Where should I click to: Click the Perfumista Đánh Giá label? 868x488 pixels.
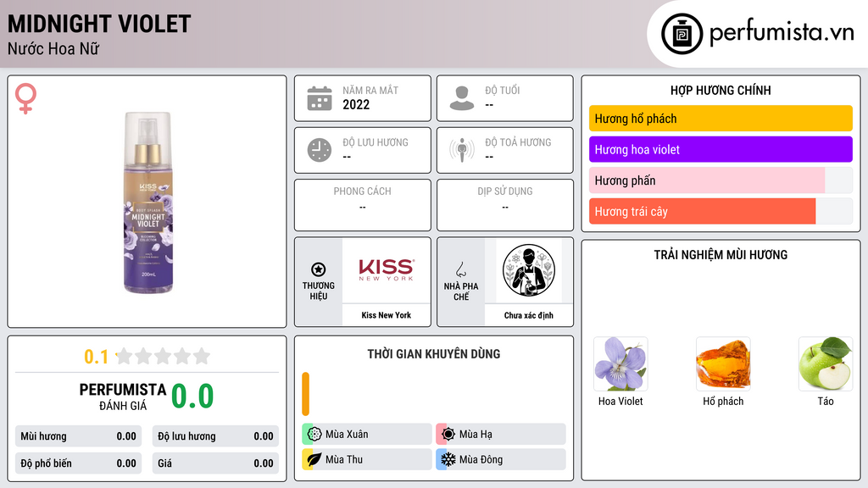pos(123,396)
